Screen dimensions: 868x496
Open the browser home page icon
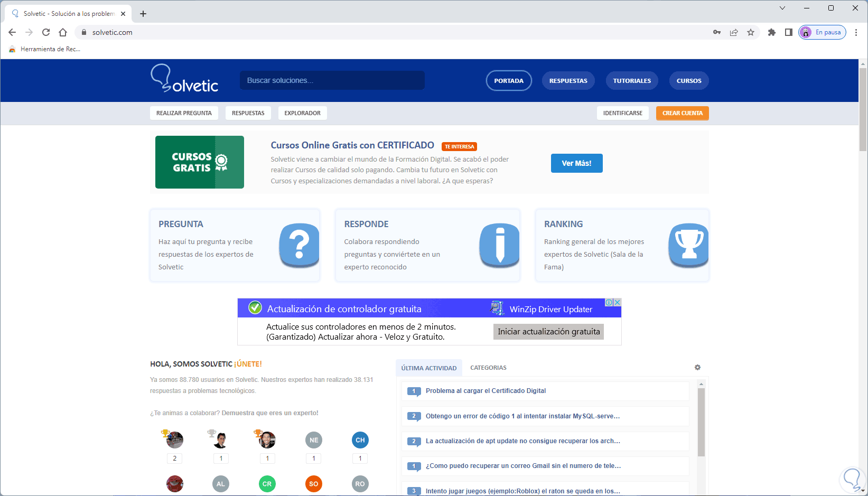point(63,32)
